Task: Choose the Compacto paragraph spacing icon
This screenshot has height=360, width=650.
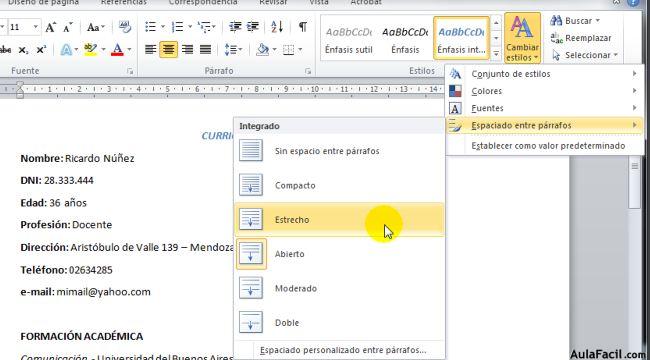Action: coord(251,185)
